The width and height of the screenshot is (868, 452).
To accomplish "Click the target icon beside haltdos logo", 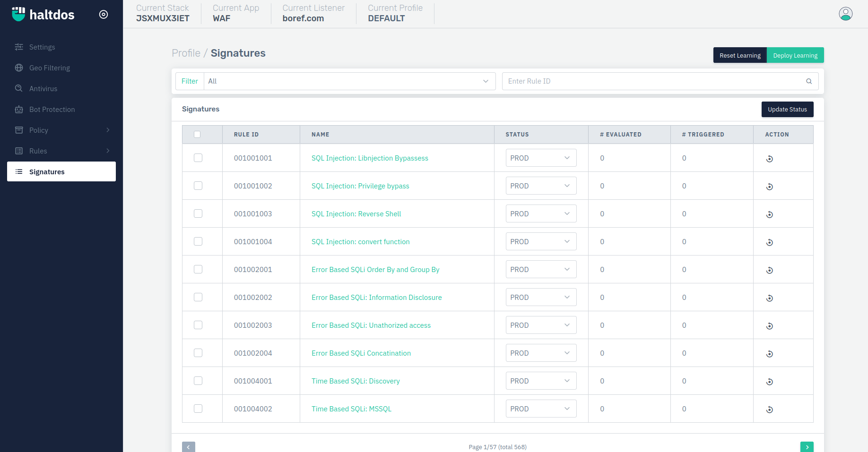I will click(104, 15).
